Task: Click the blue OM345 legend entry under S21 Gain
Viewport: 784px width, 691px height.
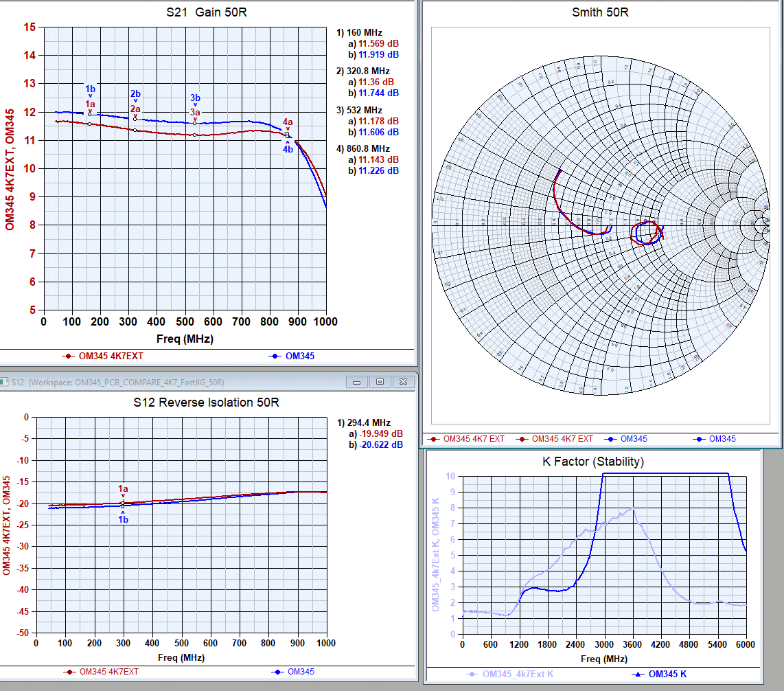Action: (292, 356)
